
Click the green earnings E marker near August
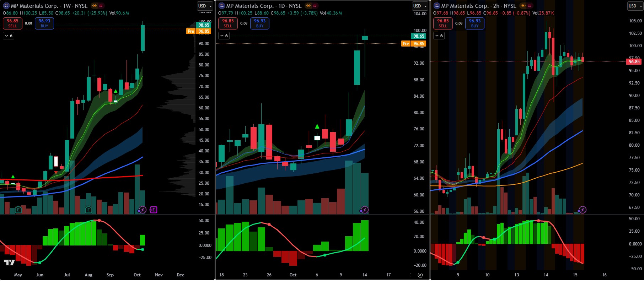pyautogui.click(x=89, y=210)
